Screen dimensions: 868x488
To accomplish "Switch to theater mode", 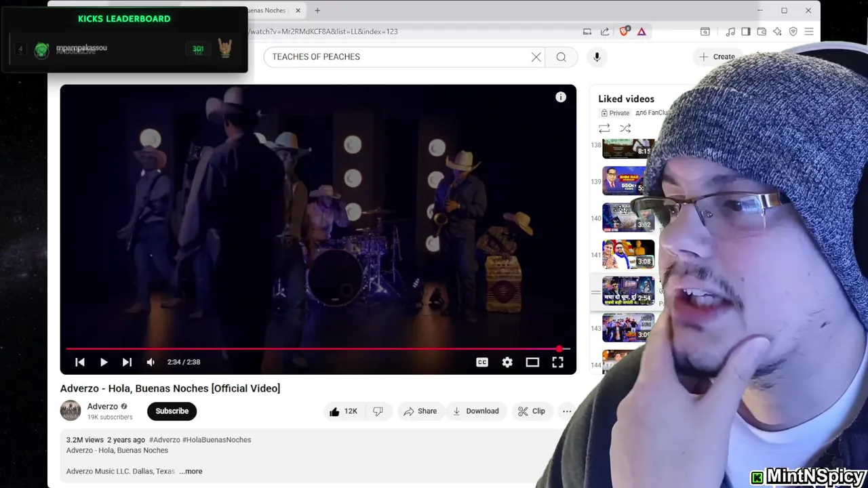I will 532,362.
